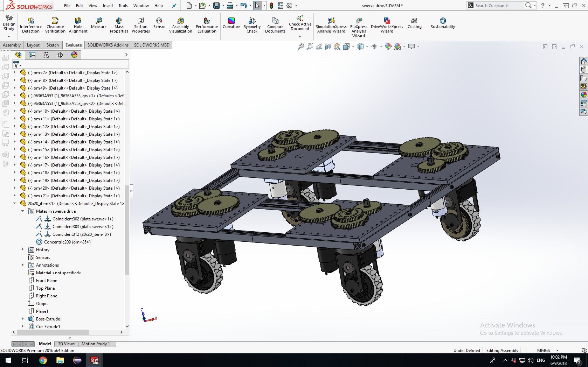Screen dimensions: 588x367
Task: Open the File menu
Action: pyautogui.click(x=67, y=6)
